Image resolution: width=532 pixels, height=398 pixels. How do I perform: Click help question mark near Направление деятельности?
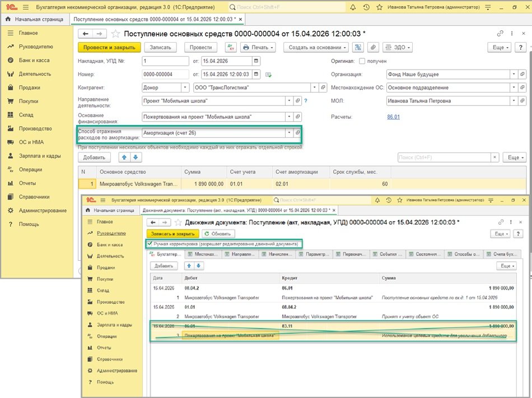(x=306, y=101)
